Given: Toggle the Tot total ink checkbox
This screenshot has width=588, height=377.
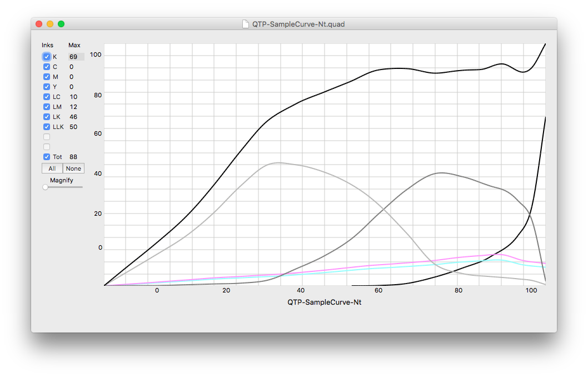Looking at the screenshot, I should [47, 157].
